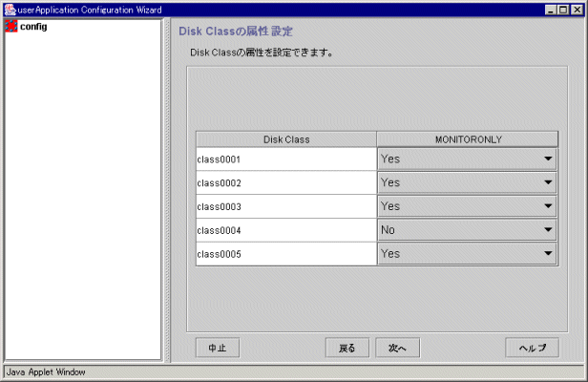Select the class0002 cell
Image resolution: width=588 pixels, height=382 pixels.
[x=286, y=182]
